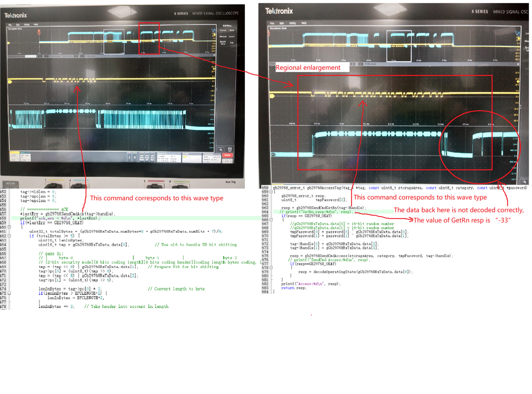This screenshot has height=394, width=532.
Task: Open Utility menu on right oscilloscope screen
Action: [292, 23]
